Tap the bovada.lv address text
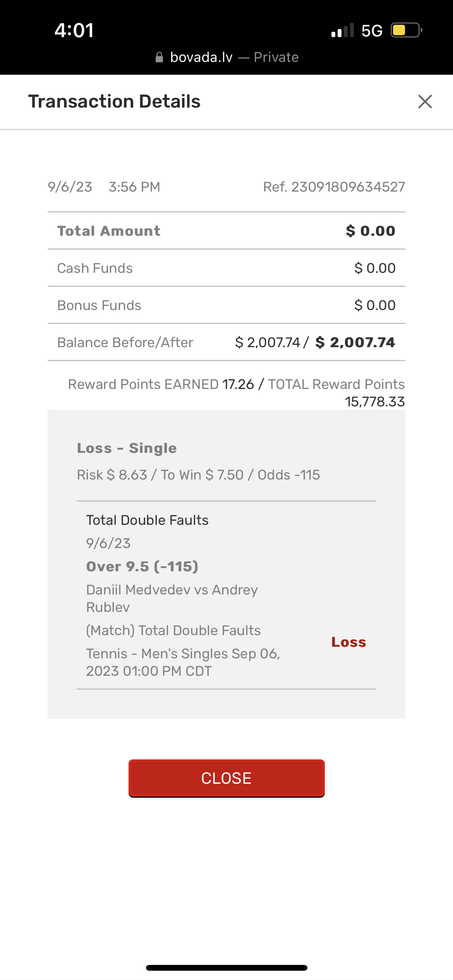Image resolution: width=453 pixels, height=980 pixels. 201,57
